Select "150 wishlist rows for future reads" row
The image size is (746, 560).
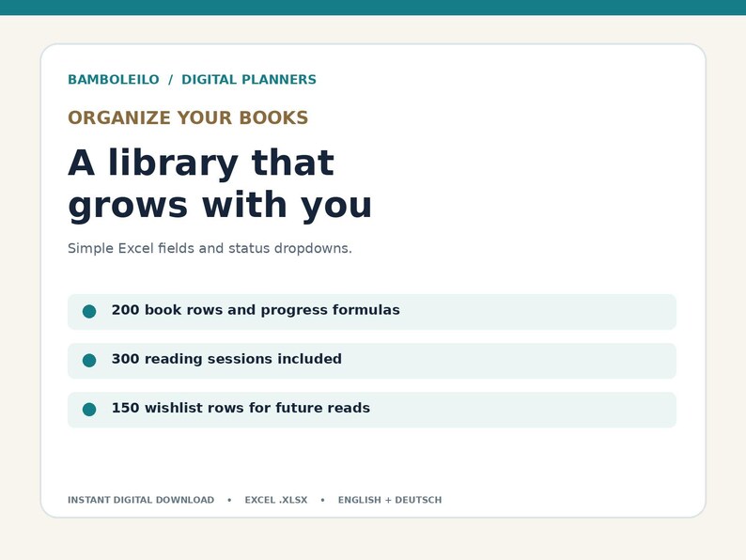(x=372, y=410)
